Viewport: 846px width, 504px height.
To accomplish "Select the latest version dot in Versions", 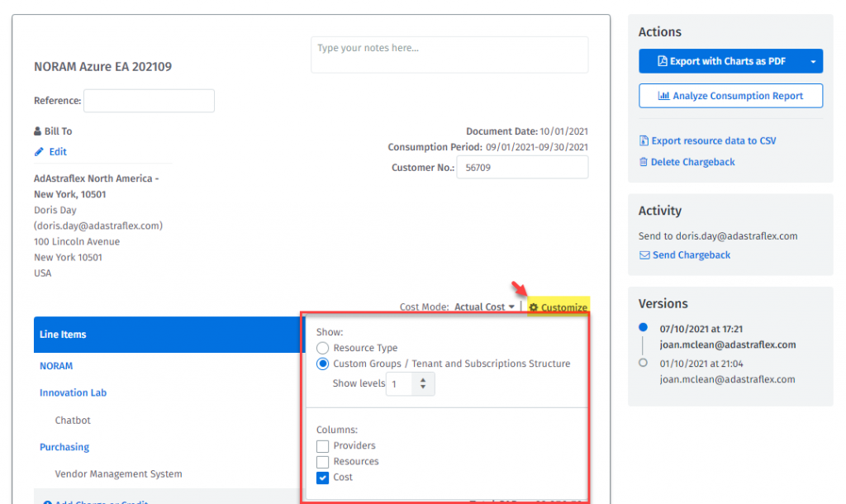I will coord(644,329).
